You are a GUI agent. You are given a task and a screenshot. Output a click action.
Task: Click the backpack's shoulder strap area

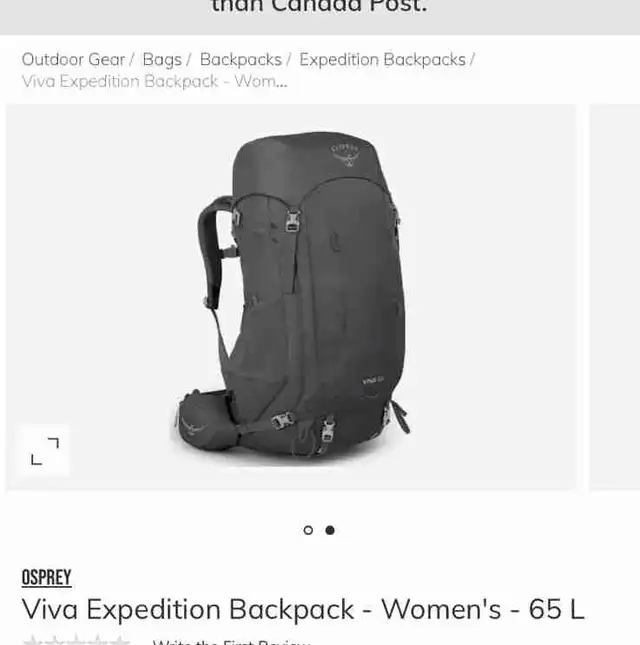pos(214,251)
